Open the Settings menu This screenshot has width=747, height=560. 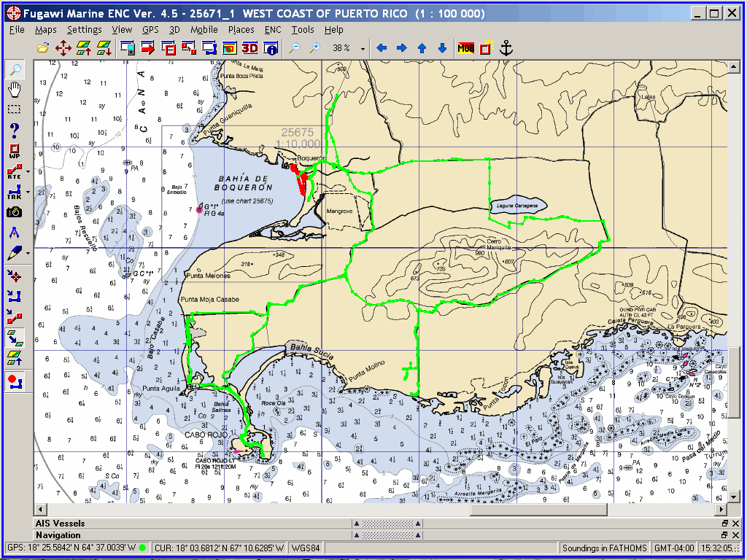(85, 29)
